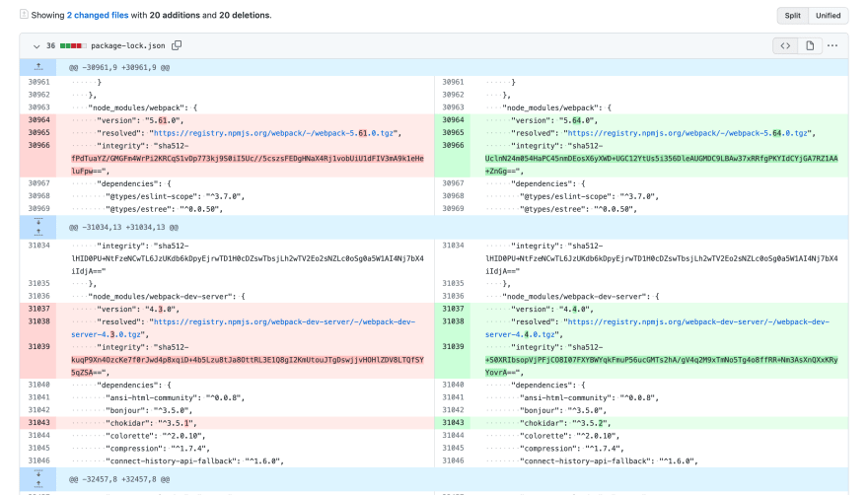Image resolution: width=868 pixels, height=495 pixels.
Task: Open removed webpack-5.61.0.tgz registry link
Action: [x=273, y=133]
